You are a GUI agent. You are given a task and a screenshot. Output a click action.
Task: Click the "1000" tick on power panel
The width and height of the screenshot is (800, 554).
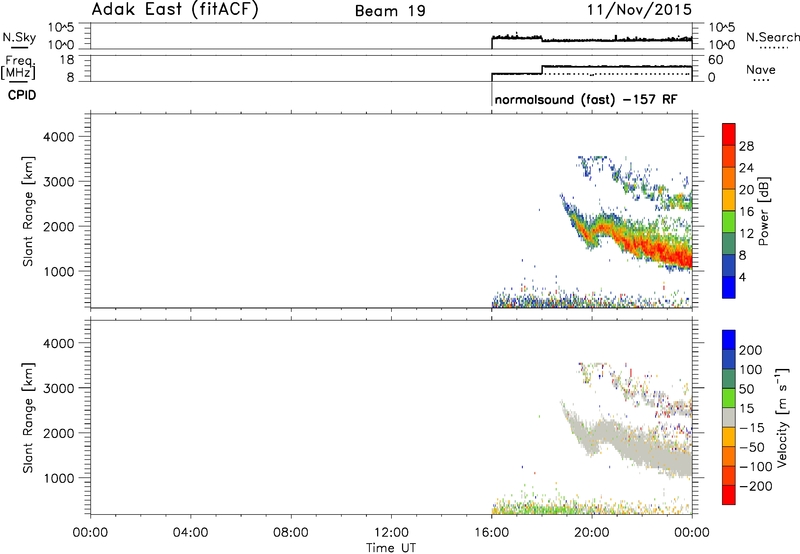(58, 271)
